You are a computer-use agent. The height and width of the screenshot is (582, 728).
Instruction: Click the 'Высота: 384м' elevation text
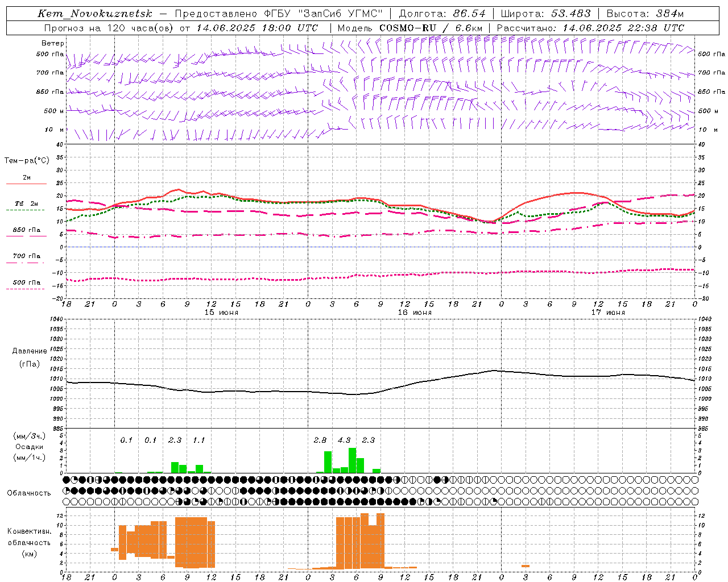pos(645,14)
